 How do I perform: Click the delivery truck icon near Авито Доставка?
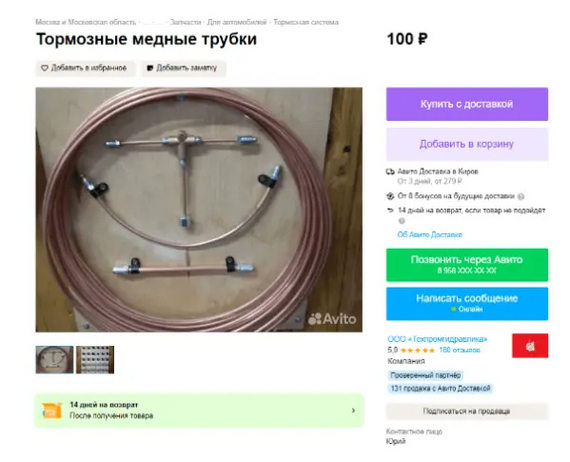[390, 172]
